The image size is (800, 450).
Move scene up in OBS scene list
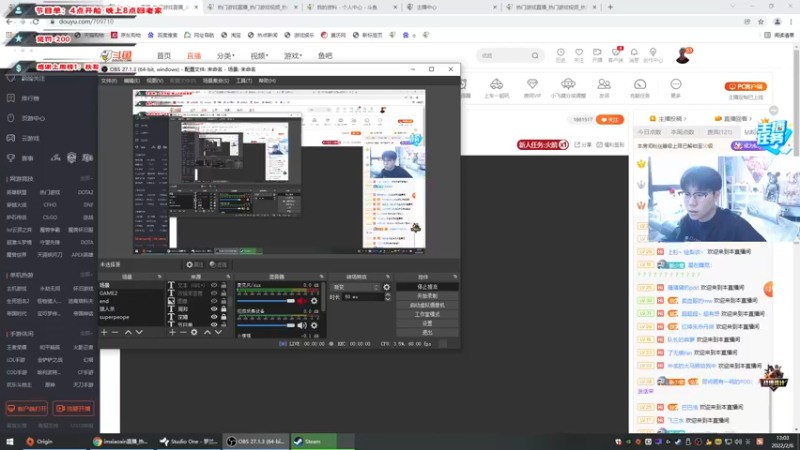click(x=128, y=332)
